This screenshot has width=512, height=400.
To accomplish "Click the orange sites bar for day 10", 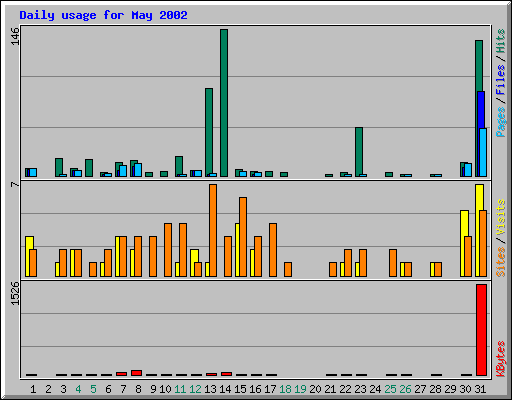I will [x=168, y=250].
